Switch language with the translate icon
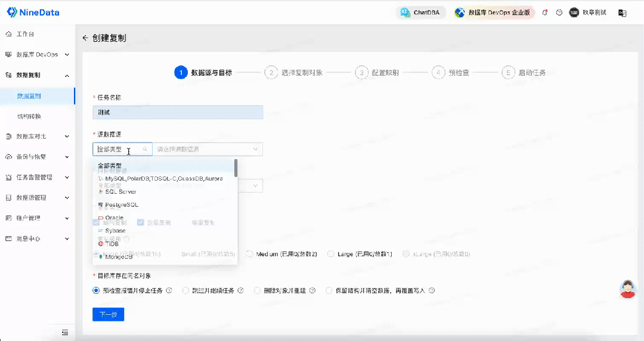644x341 pixels. 622,13
